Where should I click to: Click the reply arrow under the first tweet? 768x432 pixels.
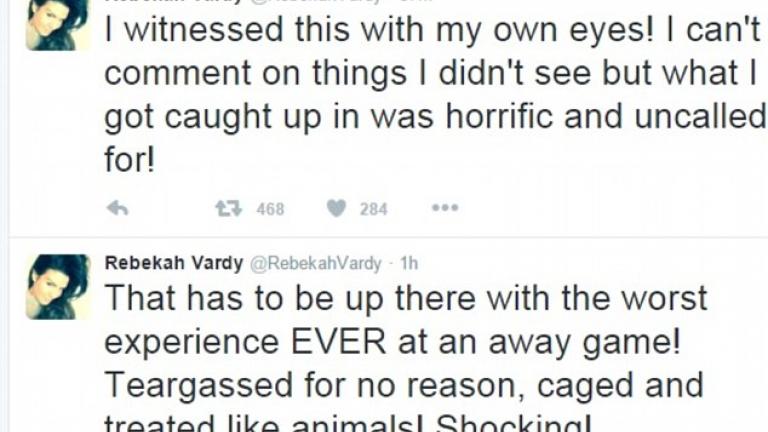coord(117,208)
